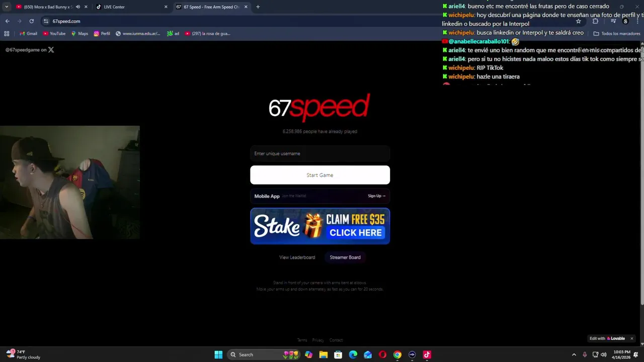
Task: Open a new browser tab
Action: pyautogui.click(x=258, y=7)
